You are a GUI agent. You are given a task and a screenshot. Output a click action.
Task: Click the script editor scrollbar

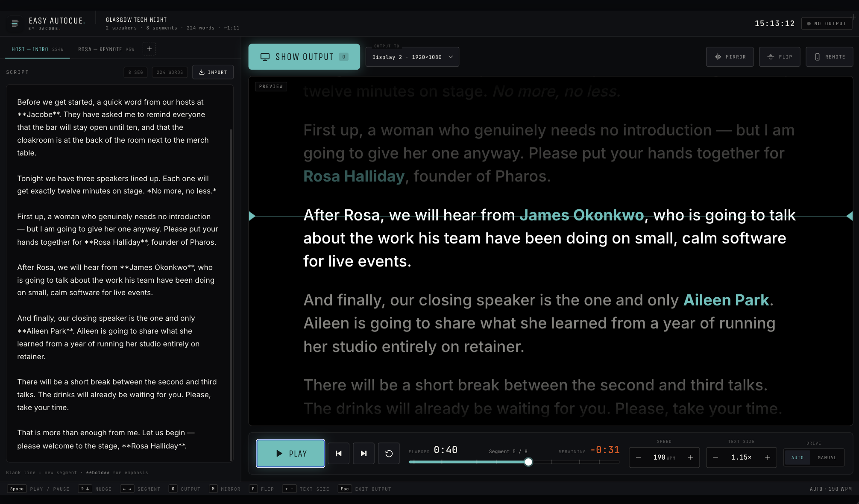231,295
